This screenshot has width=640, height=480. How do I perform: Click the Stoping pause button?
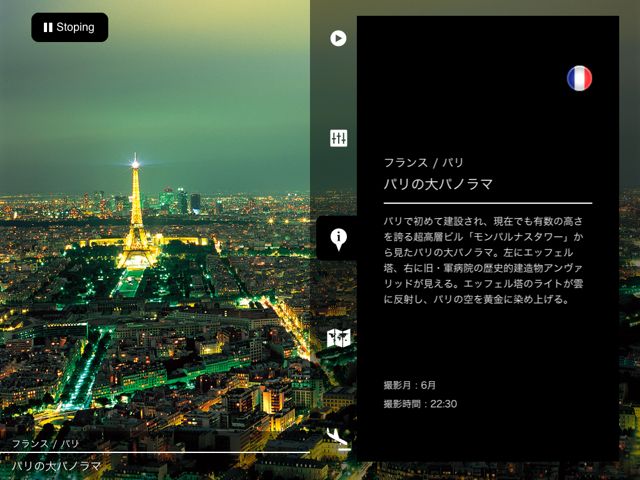point(70,27)
